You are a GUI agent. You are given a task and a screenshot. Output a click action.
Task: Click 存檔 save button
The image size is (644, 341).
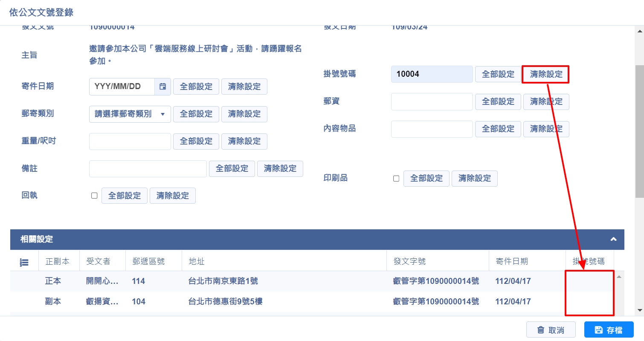click(x=609, y=330)
